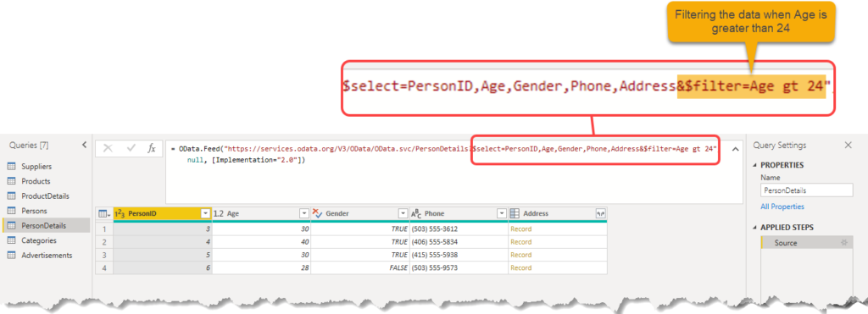This screenshot has width=868, height=314.
Task: Click the Gender column data type icon
Action: pos(318,213)
